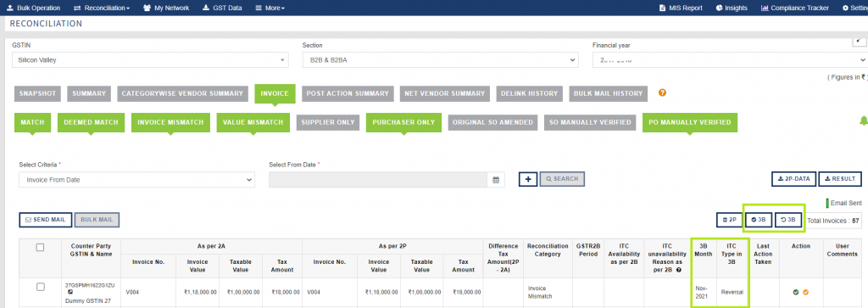Open the Section dropdown showing B2B & B2BA

point(440,60)
